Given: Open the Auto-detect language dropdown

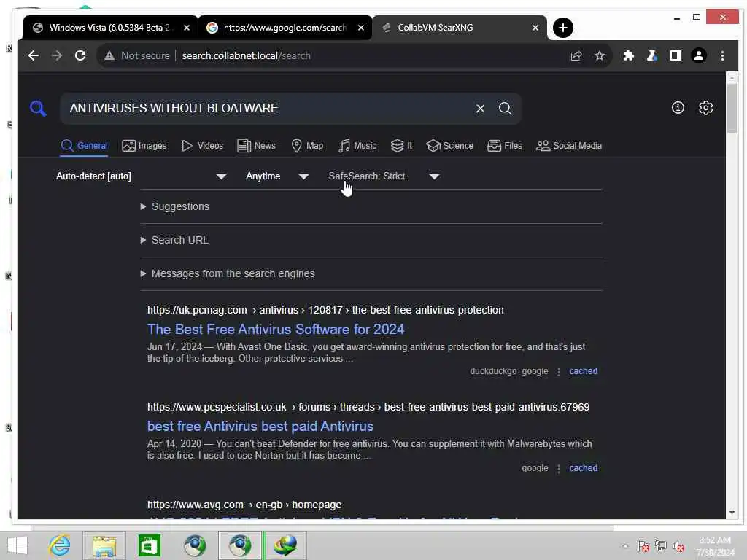Looking at the screenshot, I should tap(141, 176).
